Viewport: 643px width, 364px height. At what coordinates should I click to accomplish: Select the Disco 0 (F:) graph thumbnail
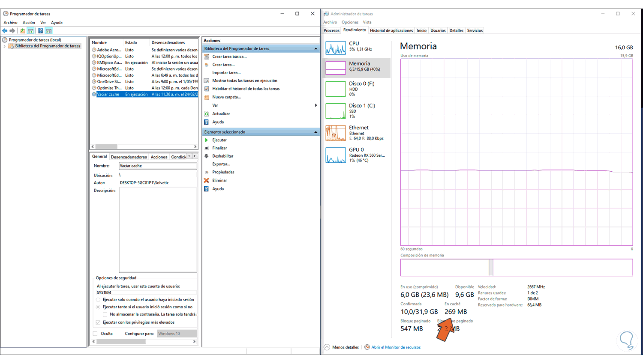click(336, 89)
